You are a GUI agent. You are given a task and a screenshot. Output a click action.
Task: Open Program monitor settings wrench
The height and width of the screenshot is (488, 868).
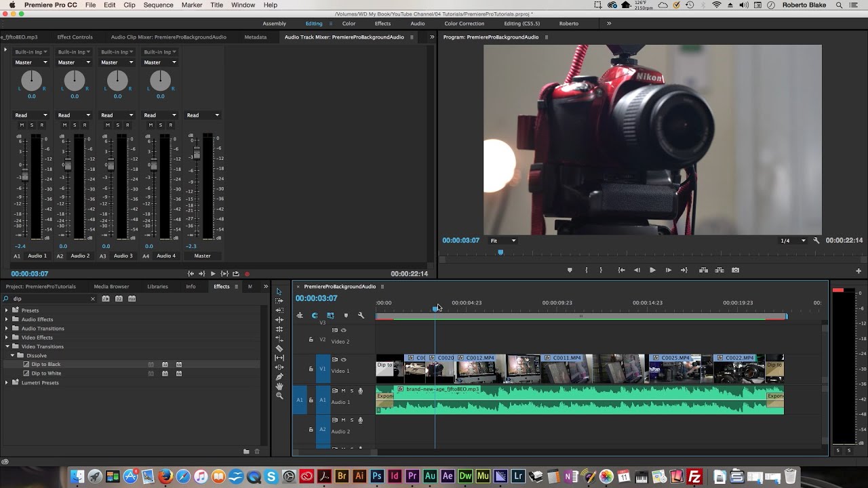pos(816,241)
